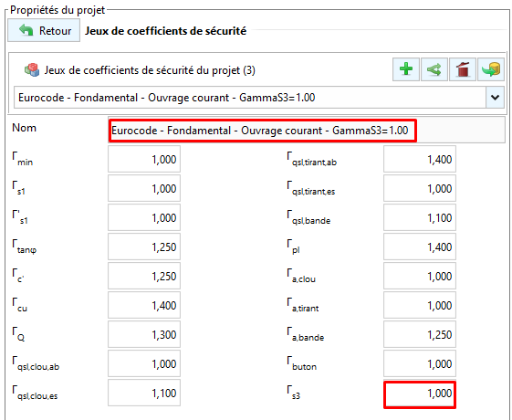This screenshot has width=512, height=420.
Task: Edit the Γa,bande value field
Action: click(420, 334)
